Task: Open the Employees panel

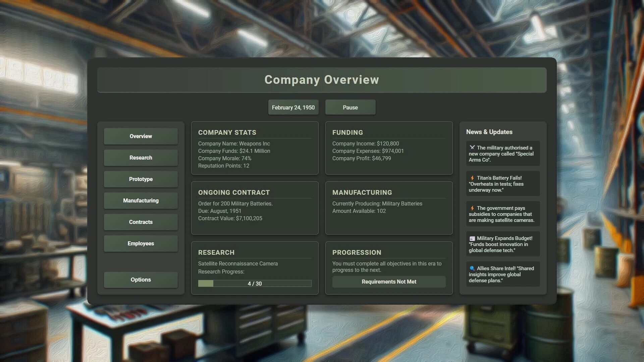Action: point(141,243)
